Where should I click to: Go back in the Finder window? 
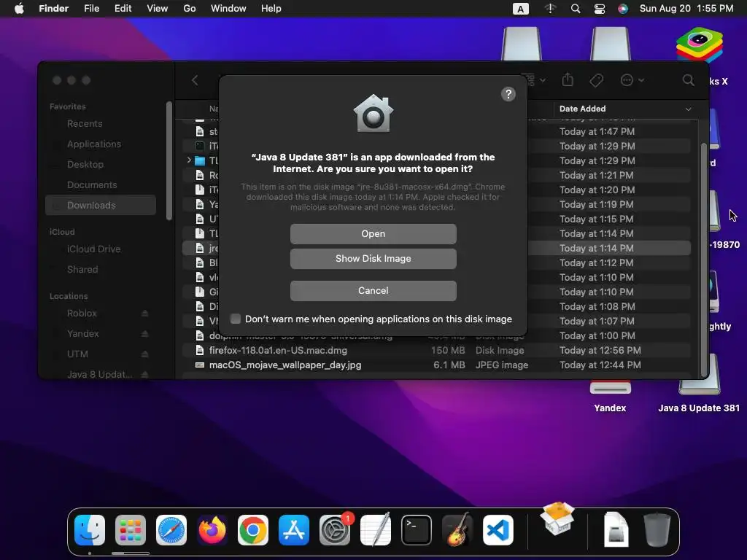pos(195,80)
